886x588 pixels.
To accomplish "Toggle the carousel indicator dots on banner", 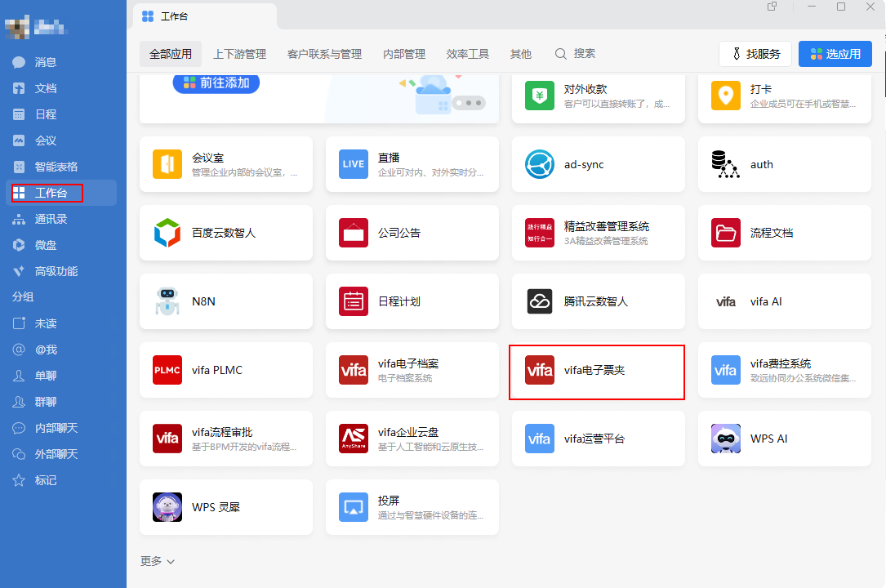I will tap(470, 103).
